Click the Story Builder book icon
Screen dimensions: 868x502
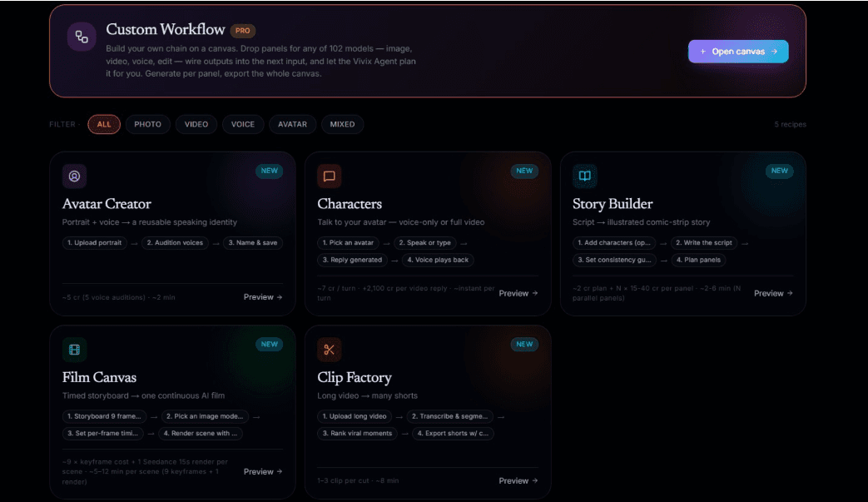584,176
